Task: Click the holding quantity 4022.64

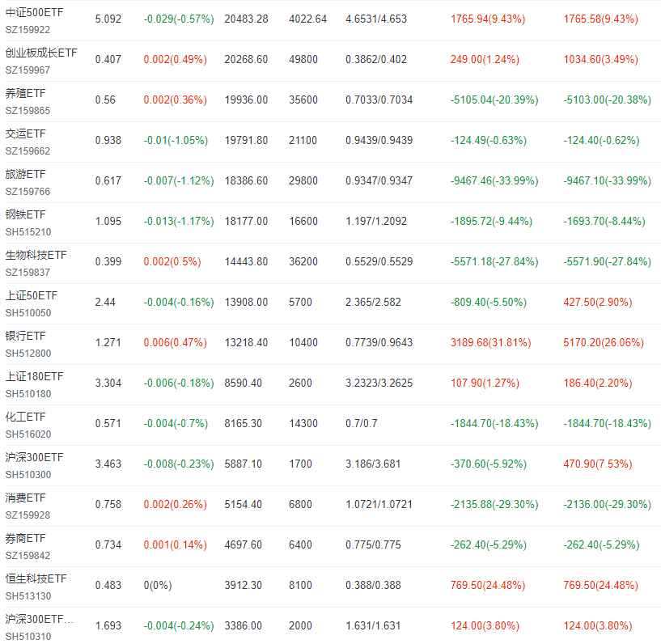Action: (x=307, y=19)
